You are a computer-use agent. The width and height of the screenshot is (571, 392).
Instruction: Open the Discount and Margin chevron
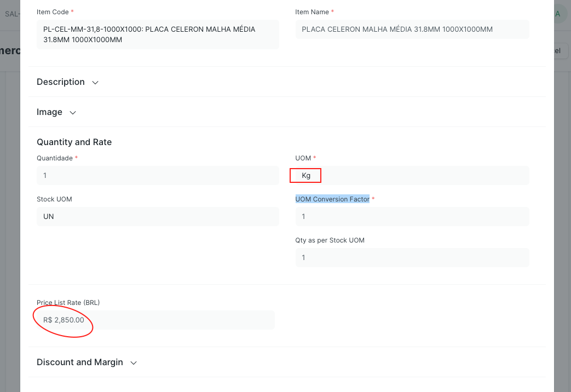133,362
